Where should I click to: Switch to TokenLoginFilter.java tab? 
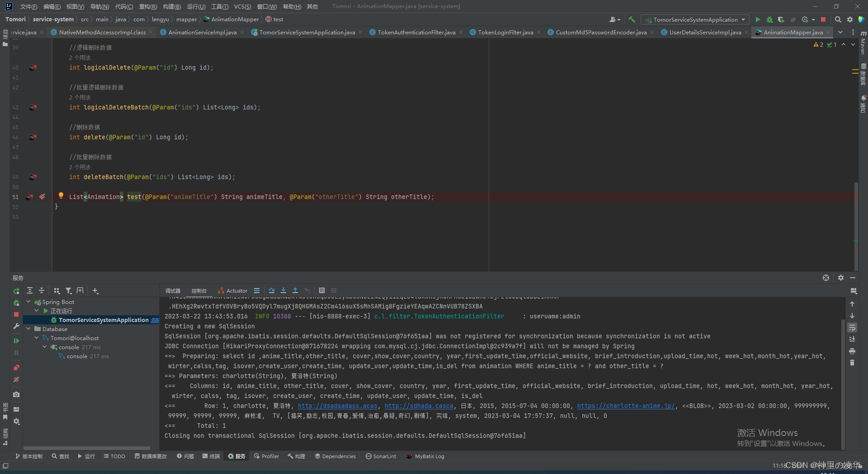coord(505,32)
